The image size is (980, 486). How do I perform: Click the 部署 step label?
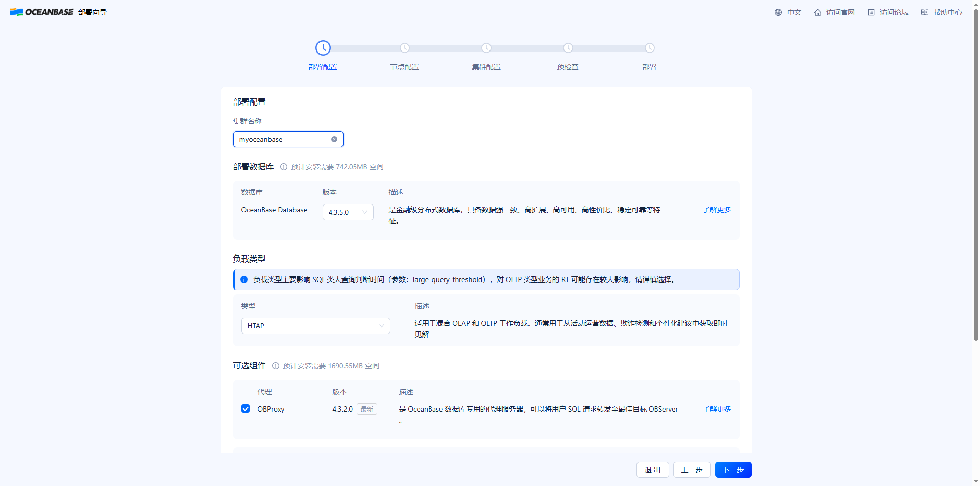[650, 67]
